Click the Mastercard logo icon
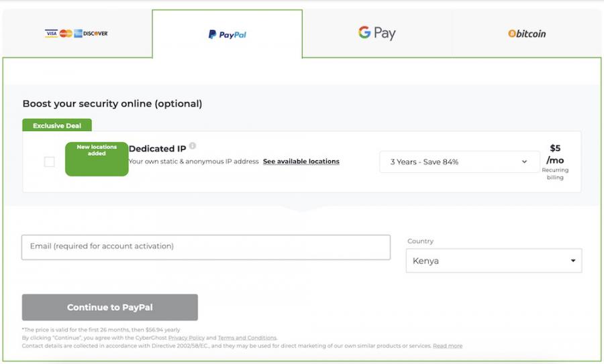This screenshot has width=604, height=364. [66, 34]
